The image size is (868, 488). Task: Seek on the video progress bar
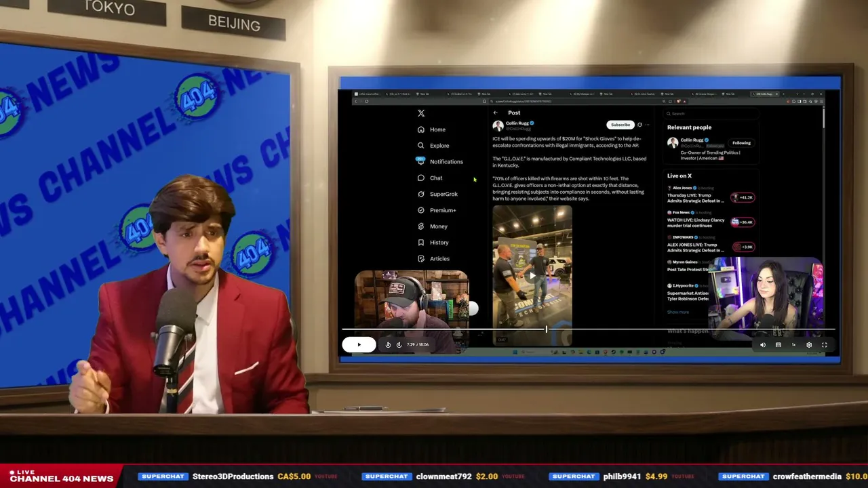pyautogui.click(x=588, y=330)
